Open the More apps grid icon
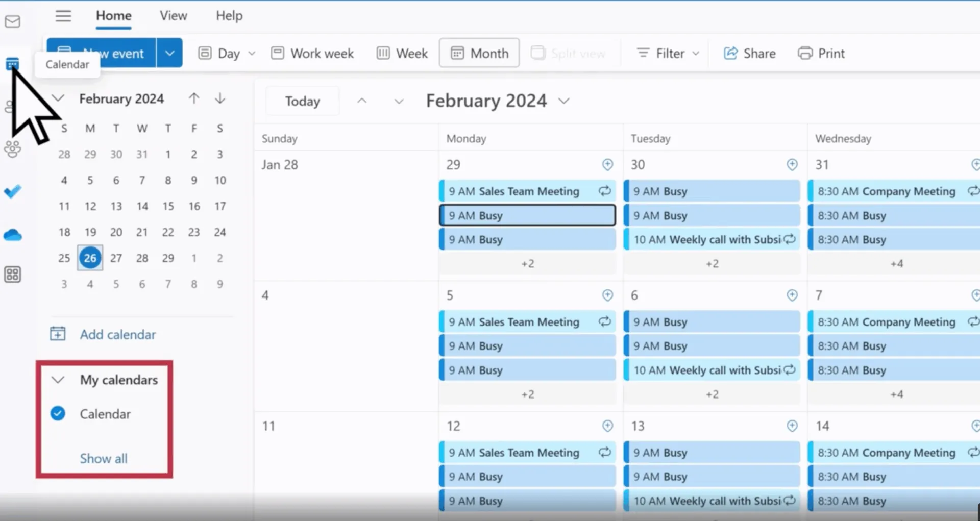980x521 pixels. coord(12,275)
